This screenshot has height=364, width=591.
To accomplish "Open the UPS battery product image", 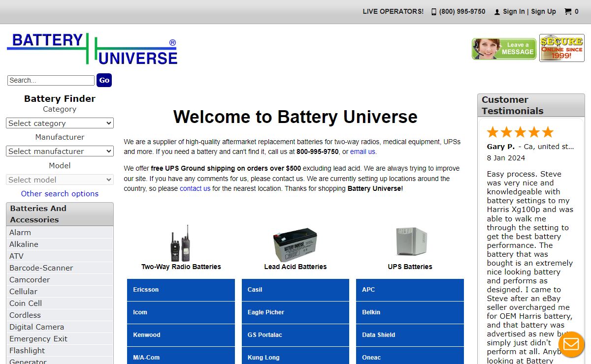I will (x=411, y=241).
